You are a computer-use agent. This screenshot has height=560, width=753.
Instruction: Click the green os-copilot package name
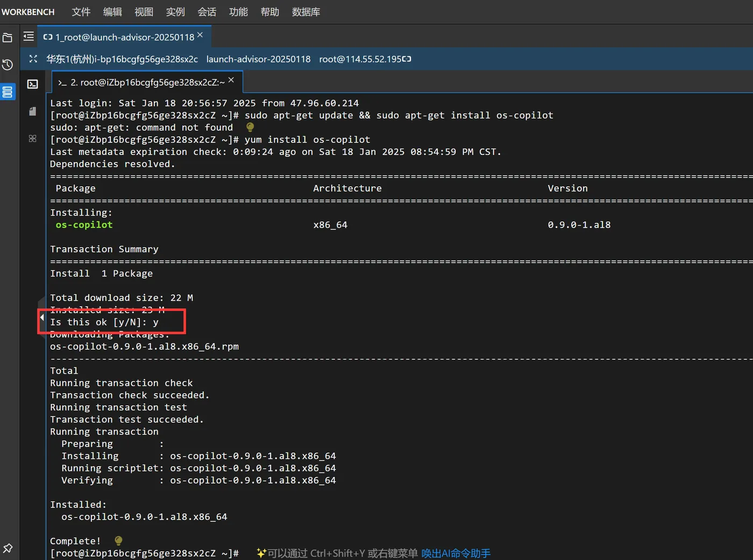click(84, 225)
